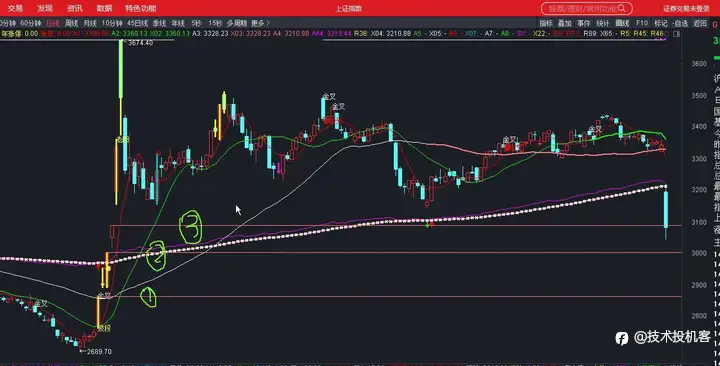
Task: Click the 上证指数 title text
Action: [349, 8]
